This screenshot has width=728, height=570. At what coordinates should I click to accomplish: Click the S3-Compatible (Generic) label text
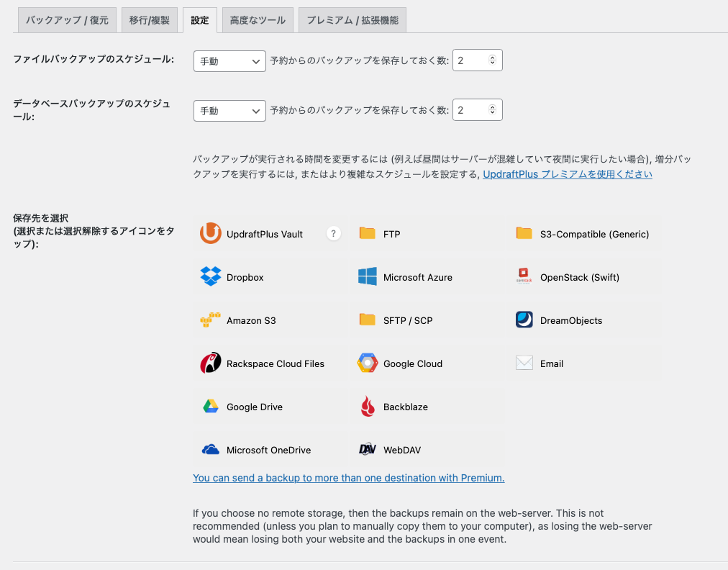pos(594,234)
